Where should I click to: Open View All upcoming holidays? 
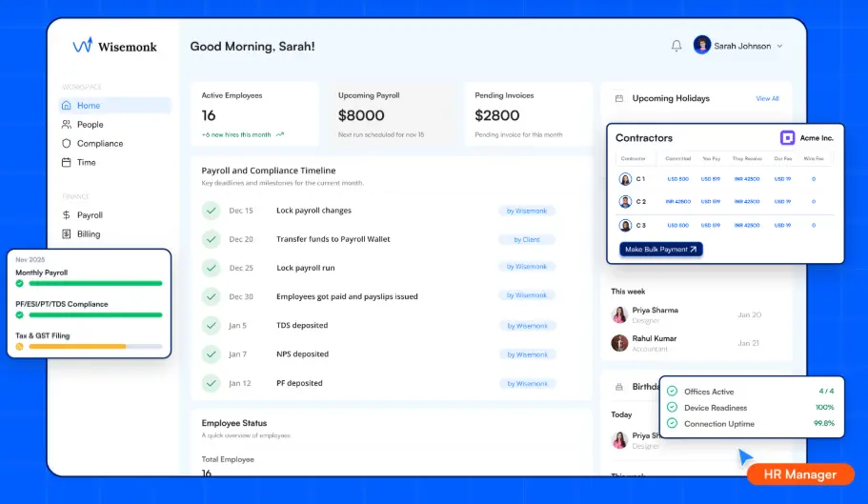pos(767,98)
